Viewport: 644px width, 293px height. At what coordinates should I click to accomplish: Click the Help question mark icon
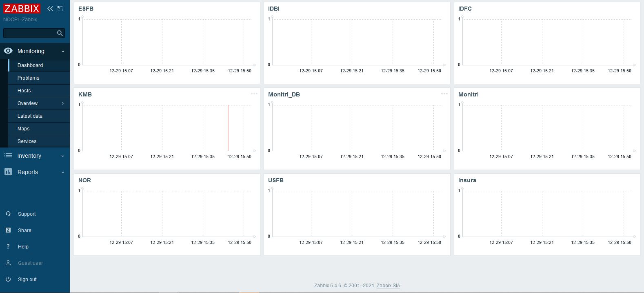(x=8, y=246)
